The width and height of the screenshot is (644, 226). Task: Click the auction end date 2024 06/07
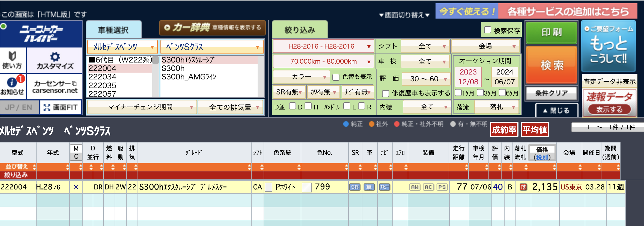click(505, 77)
